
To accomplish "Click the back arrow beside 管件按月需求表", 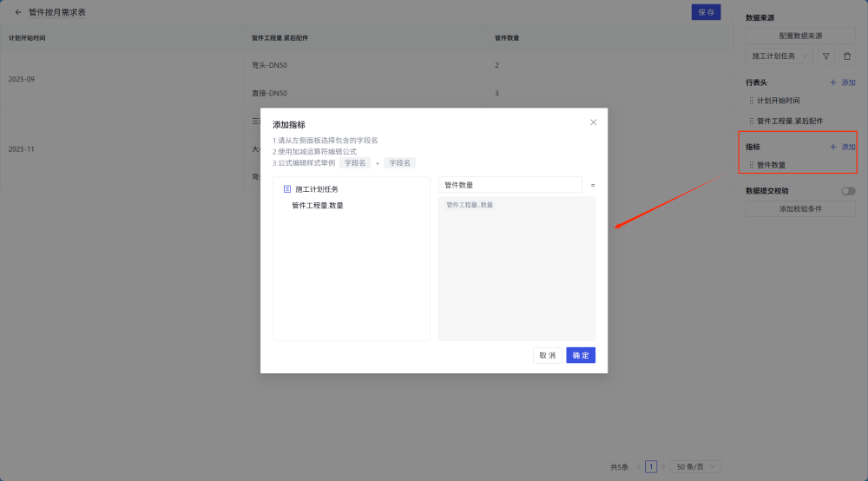I will pyautogui.click(x=18, y=13).
